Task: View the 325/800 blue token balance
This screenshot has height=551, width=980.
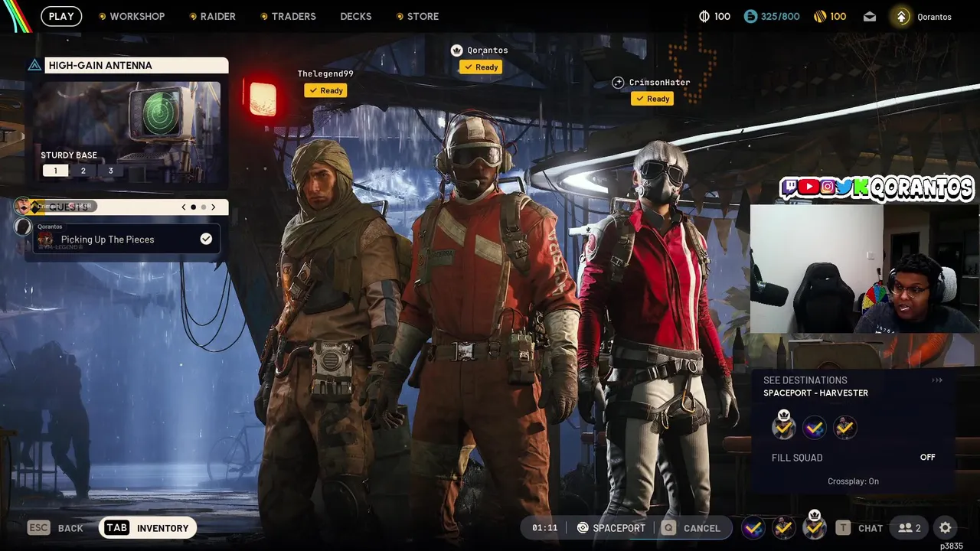Action: (x=772, y=16)
